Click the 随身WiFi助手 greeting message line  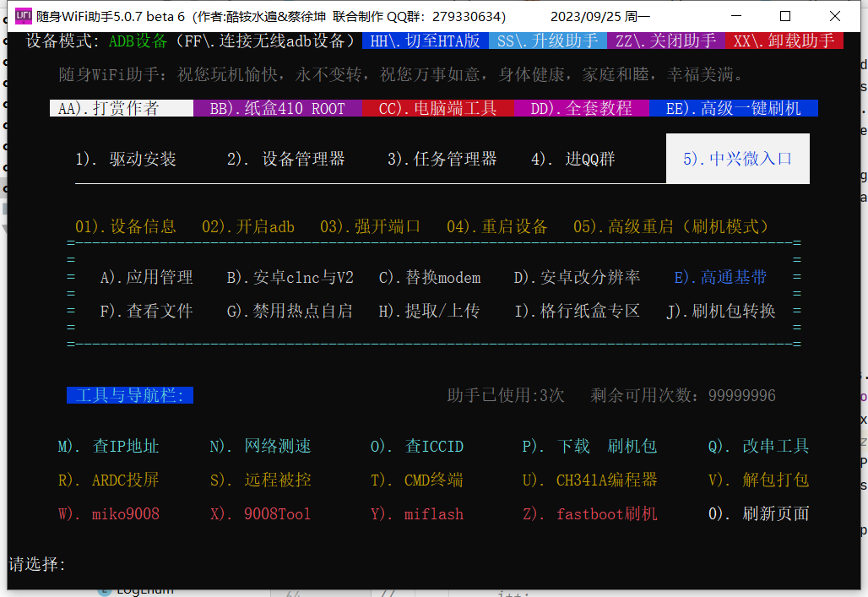click(401, 75)
